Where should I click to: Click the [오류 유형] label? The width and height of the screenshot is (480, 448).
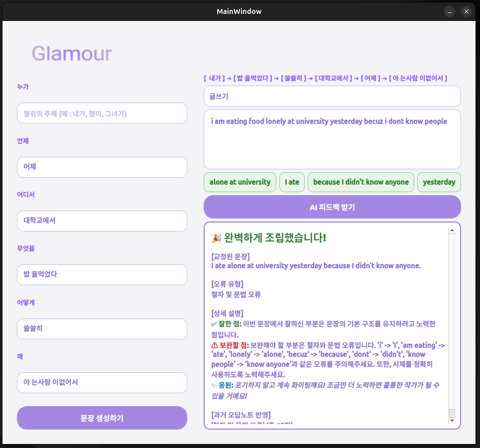(227, 284)
